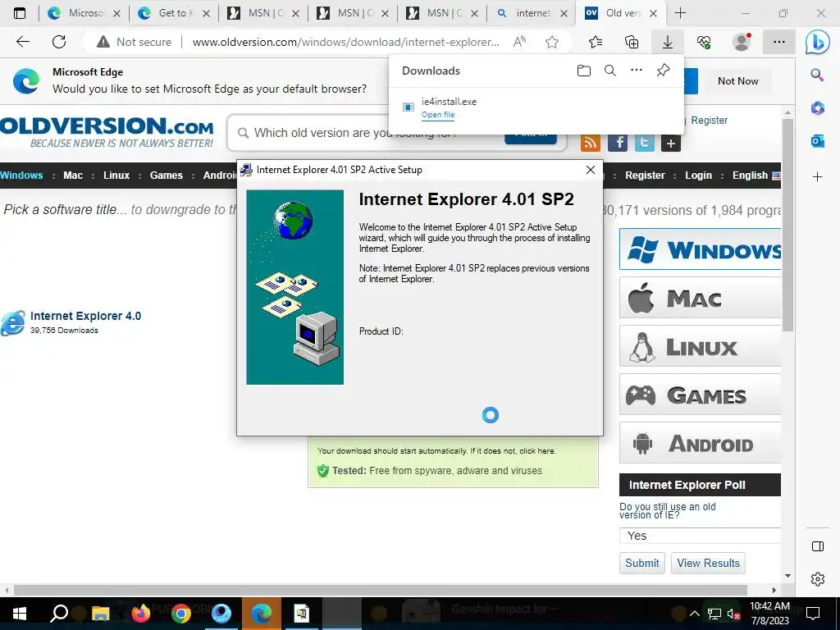Open Microsoft 365 sidebar icon
The height and width of the screenshot is (630, 840).
click(818, 108)
